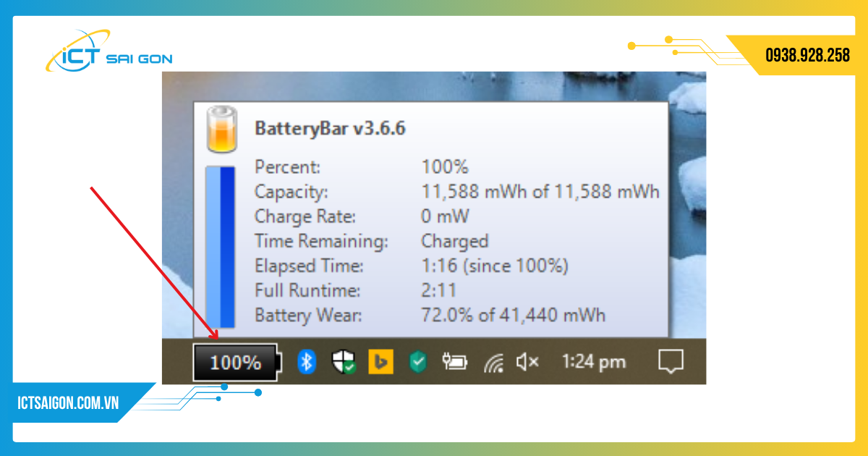
Task: Click the Battery Wear: label
Action: [308, 316]
